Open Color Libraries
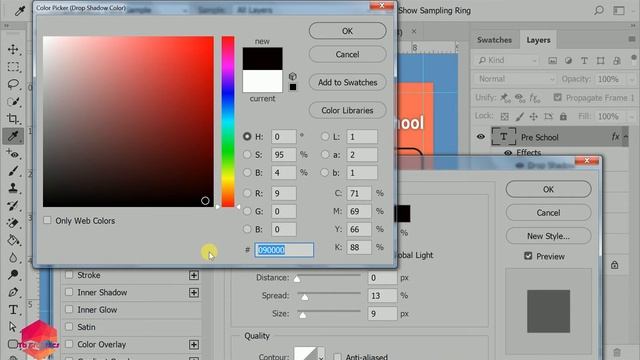Viewport: 640px width, 360px height. tap(347, 110)
